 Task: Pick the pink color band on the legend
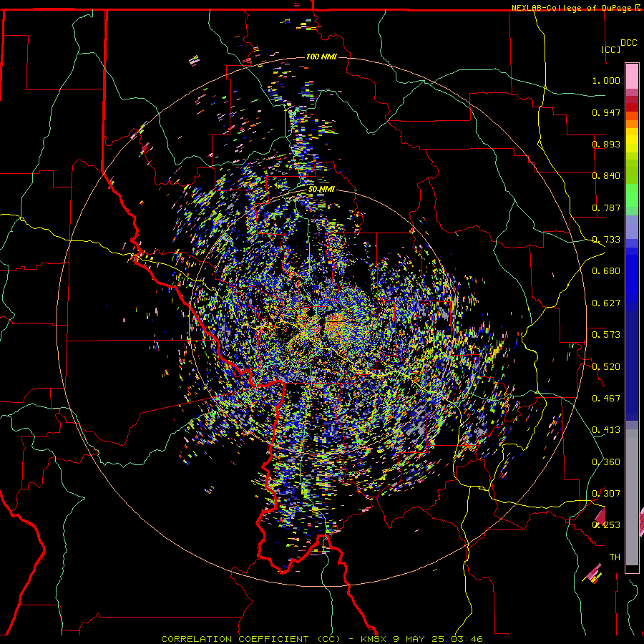(632, 77)
